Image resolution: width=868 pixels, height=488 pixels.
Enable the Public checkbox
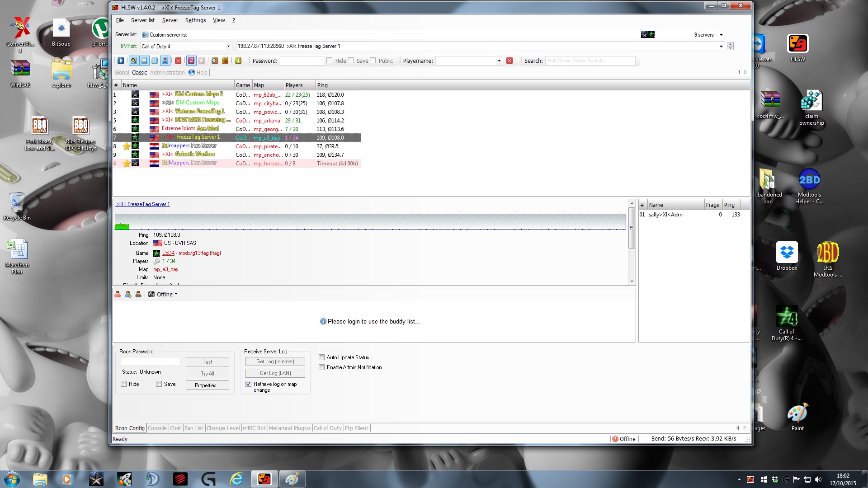click(373, 61)
